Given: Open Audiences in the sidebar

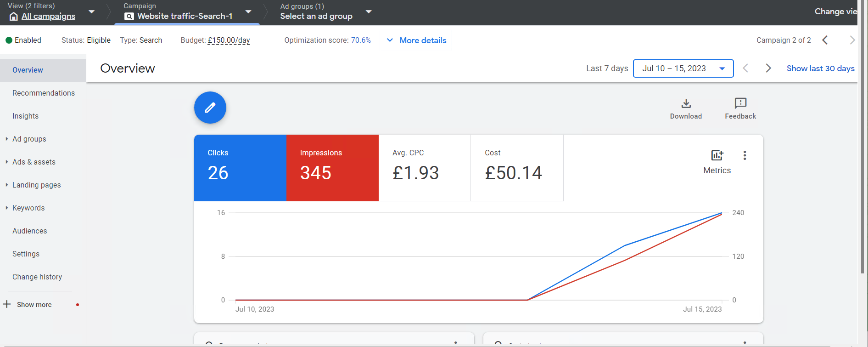Looking at the screenshot, I should click(x=29, y=231).
